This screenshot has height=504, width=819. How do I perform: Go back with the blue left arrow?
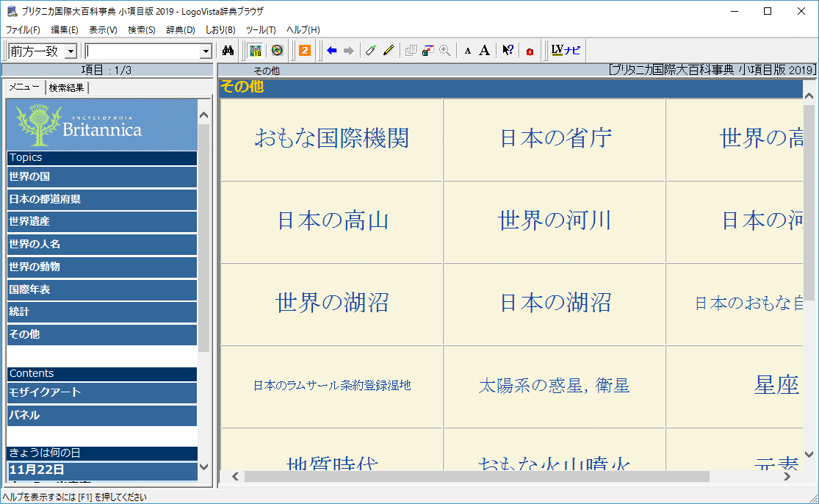click(332, 51)
